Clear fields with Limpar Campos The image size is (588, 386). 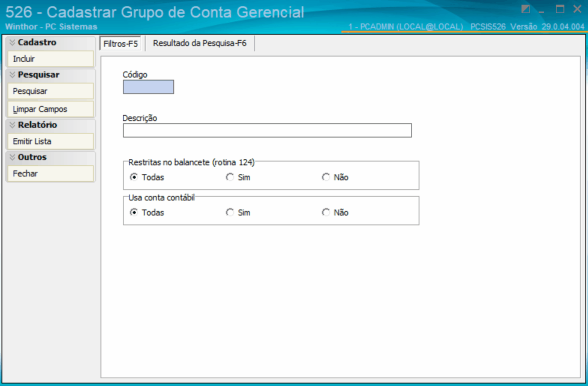pyautogui.click(x=50, y=109)
